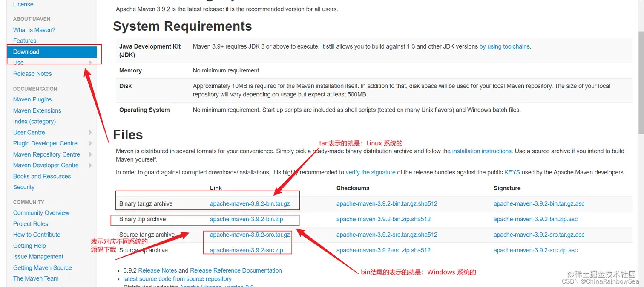The width and height of the screenshot is (644, 287).
Task: Open Books and Resources link
Action: pos(42,177)
